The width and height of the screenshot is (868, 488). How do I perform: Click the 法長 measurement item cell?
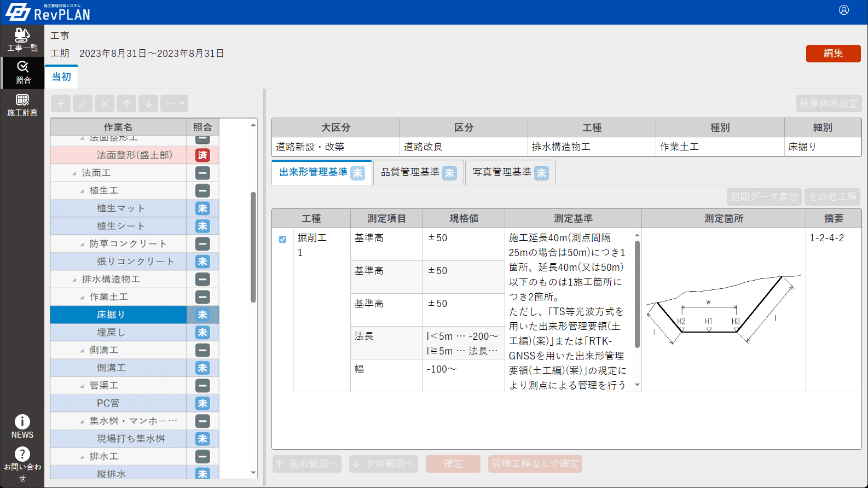[x=386, y=343]
